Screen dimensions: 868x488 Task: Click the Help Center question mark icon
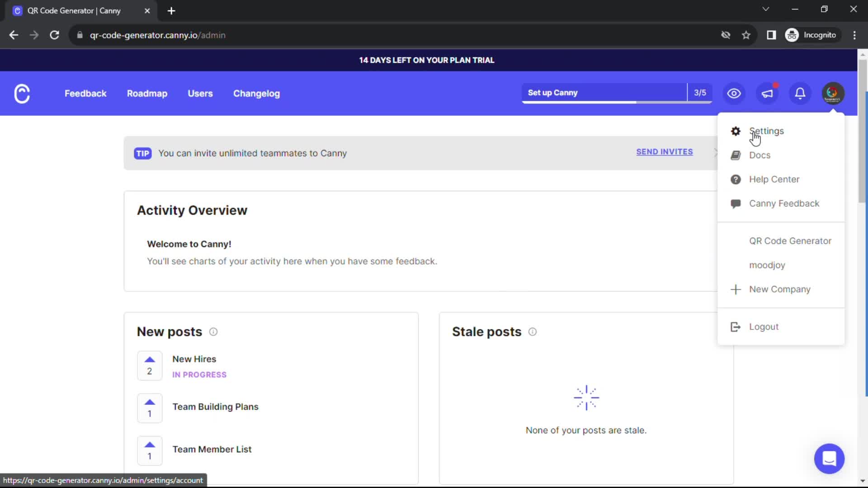click(736, 179)
